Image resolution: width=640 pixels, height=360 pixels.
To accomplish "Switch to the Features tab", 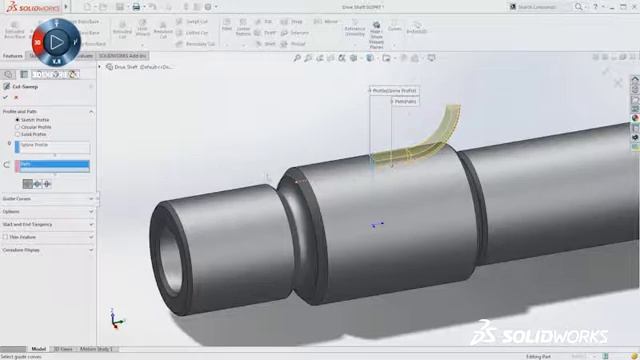I will coord(13,56).
